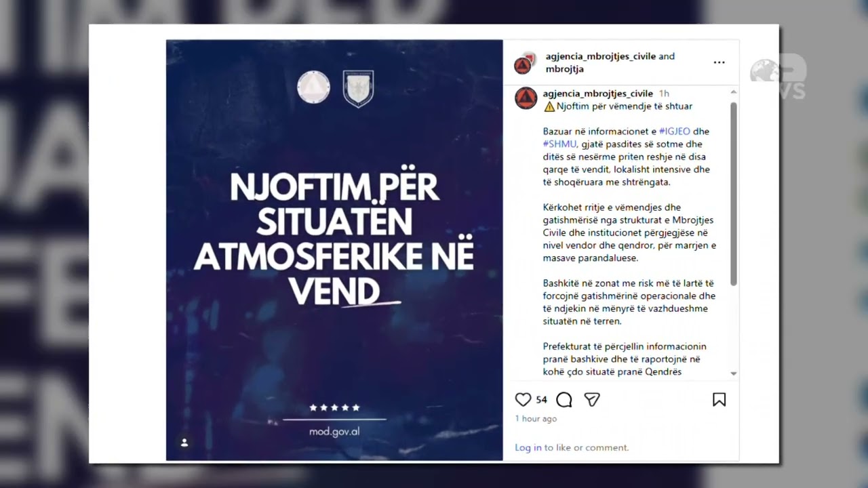Viewport: 868px width, 488px height.
Task: Share the post using paper plane icon
Action: (592, 400)
